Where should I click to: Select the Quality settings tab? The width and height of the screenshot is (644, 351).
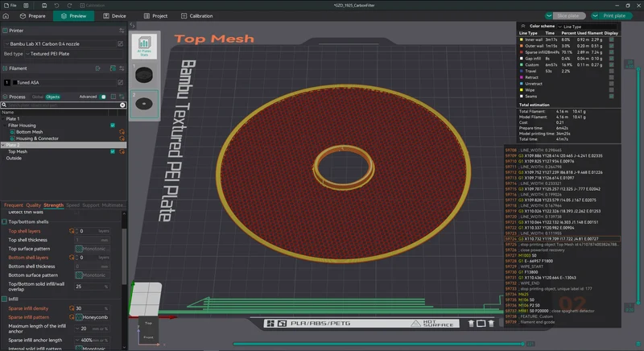(33, 205)
